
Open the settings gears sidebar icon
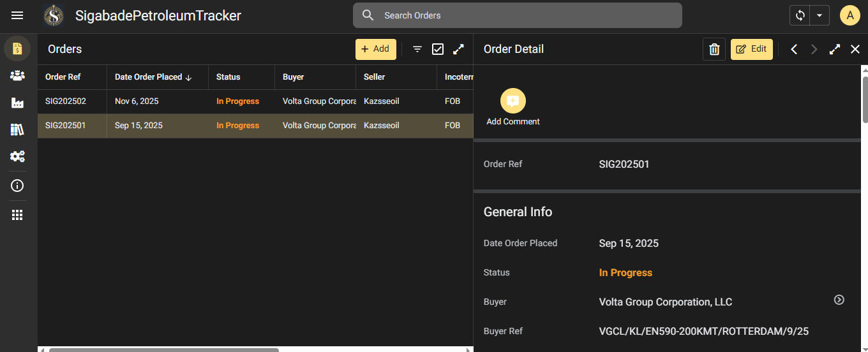(17, 156)
